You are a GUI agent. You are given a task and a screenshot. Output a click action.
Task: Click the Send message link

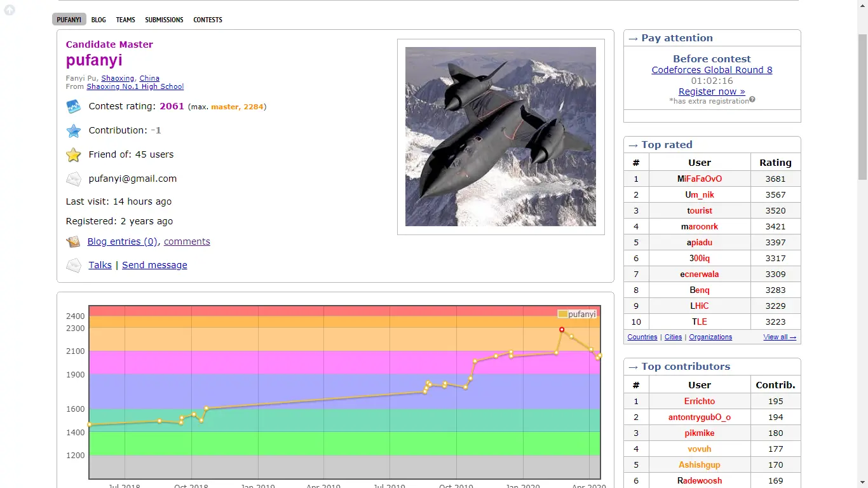click(154, 265)
